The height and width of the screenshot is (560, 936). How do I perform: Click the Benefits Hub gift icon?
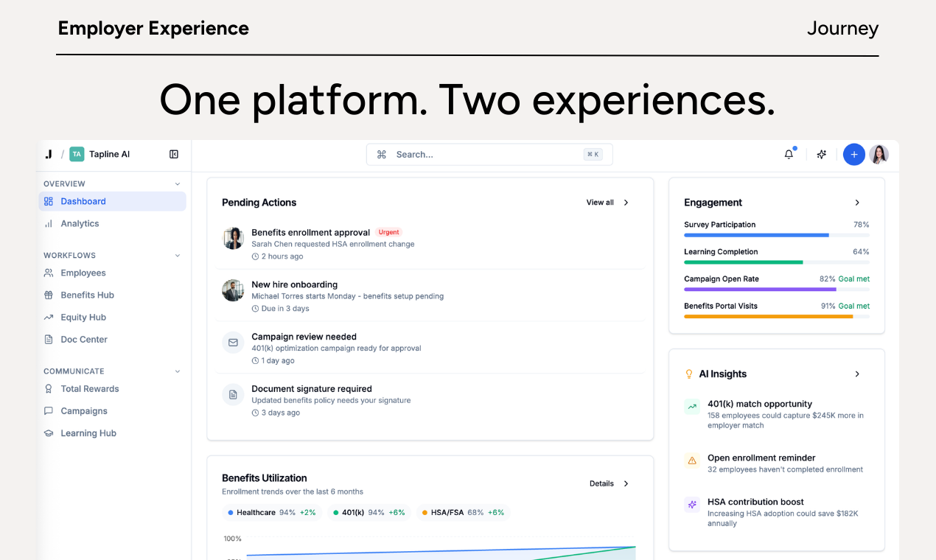pos(49,295)
